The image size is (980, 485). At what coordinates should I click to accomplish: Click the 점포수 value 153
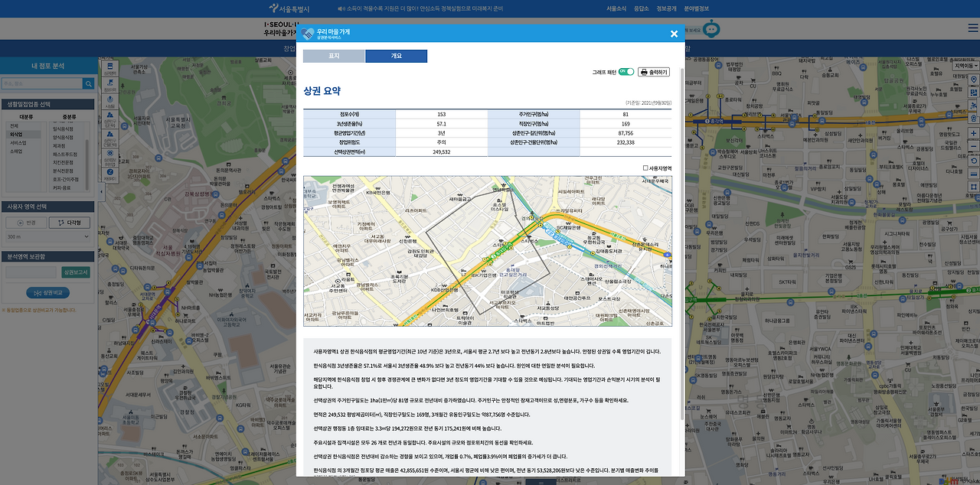(x=442, y=114)
